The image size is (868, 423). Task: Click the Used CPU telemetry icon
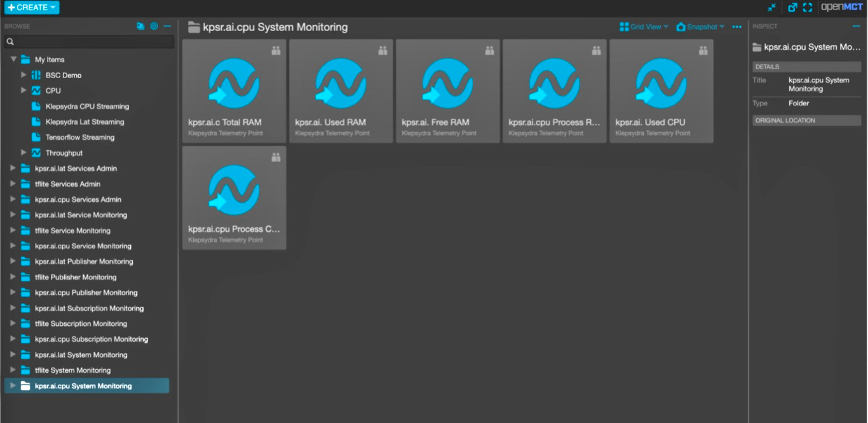[661, 83]
